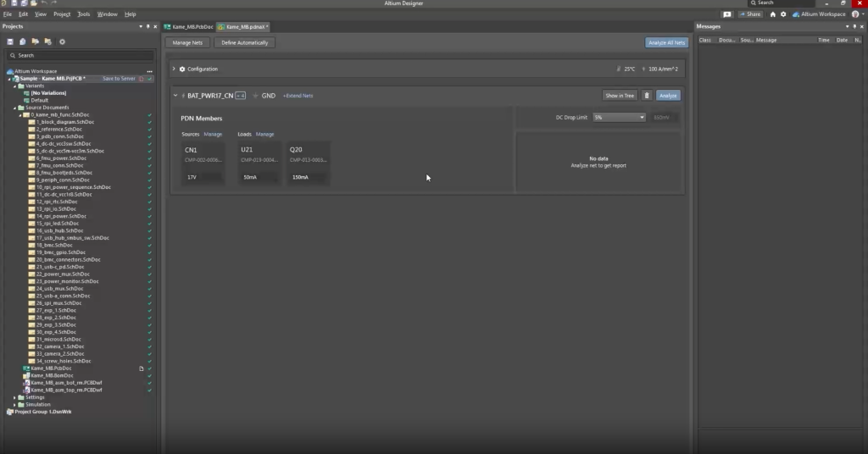The image size is (868, 454).
Task: Click the save icon in Projects toolbar
Action: [x=10, y=42]
